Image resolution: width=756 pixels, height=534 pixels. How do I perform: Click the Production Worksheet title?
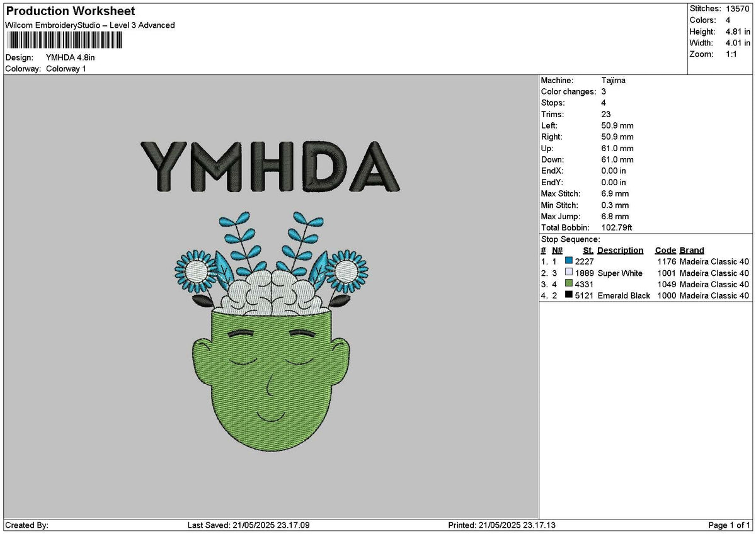point(70,11)
